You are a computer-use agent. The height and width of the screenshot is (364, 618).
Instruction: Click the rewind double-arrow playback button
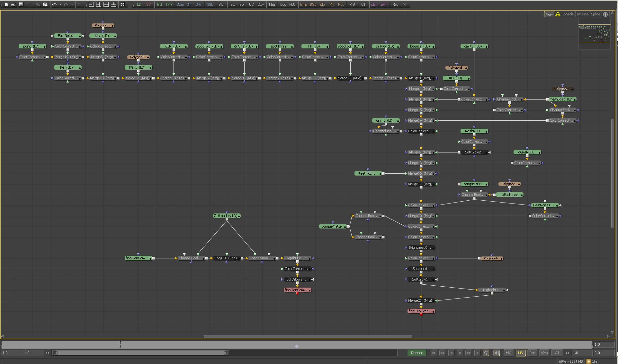442,353
